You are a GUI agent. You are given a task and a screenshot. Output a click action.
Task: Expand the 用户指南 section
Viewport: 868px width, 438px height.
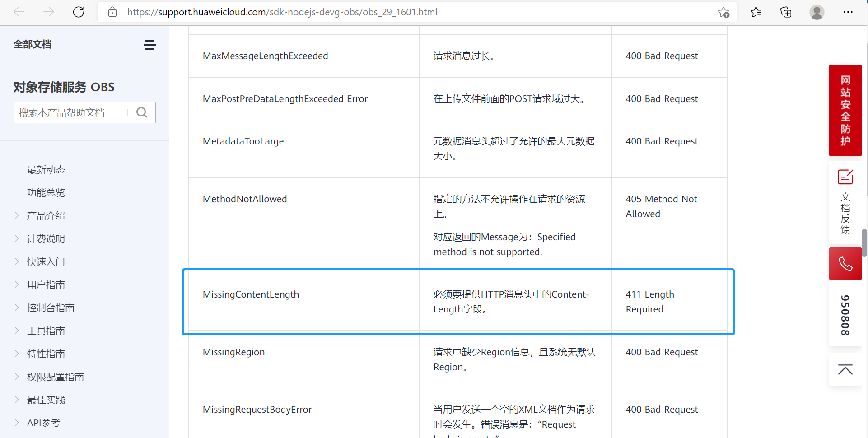point(45,284)
